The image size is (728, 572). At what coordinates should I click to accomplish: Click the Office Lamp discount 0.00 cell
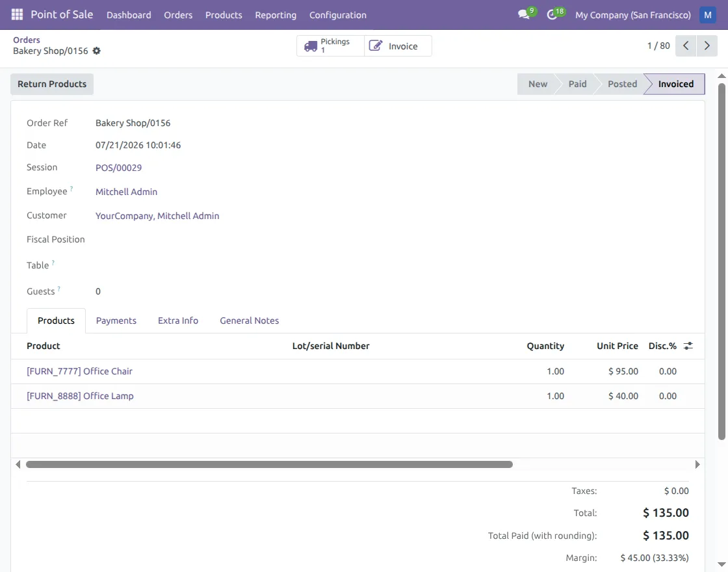tap(668, 396)
